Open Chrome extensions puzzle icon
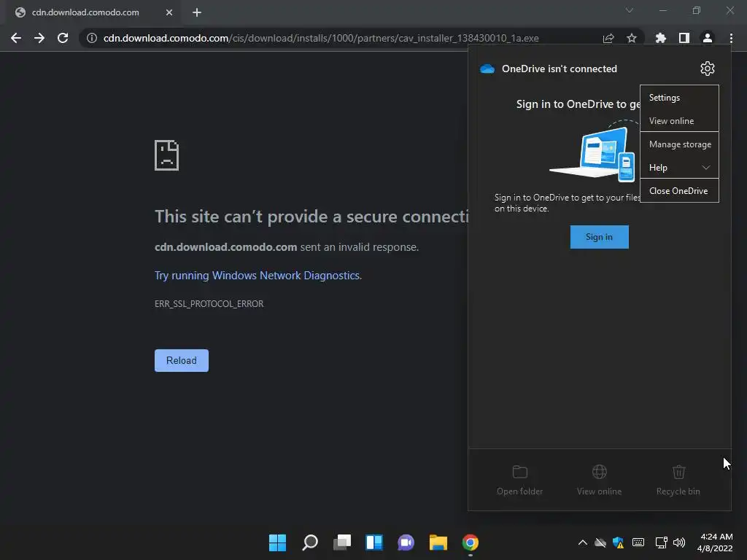 (661, 38)
